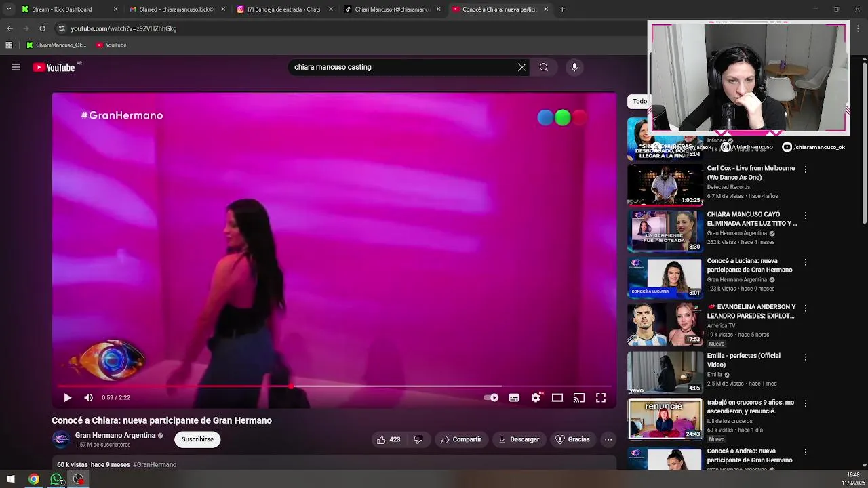Image resolution: width=868 pixels, height=488 pixels.
Task: Open the YouTube bookmark
Action: [x=111, y=45]
